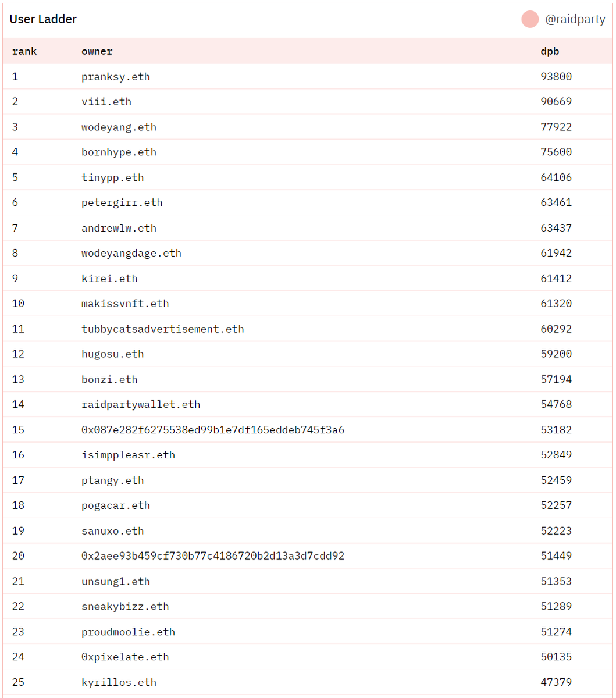Open the @raidparty profile link
This screenshot has width=616, height=698.
(x=575, y=19)
